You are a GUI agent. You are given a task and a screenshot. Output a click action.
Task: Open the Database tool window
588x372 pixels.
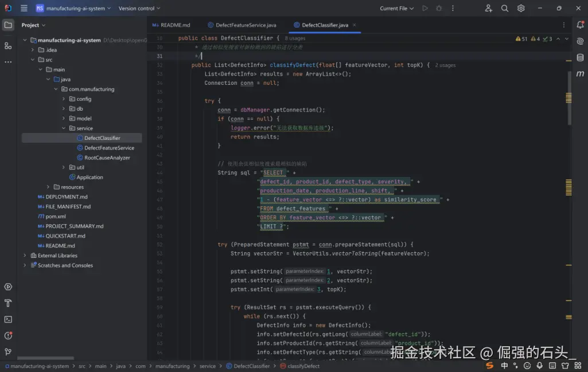pos(580,57)
